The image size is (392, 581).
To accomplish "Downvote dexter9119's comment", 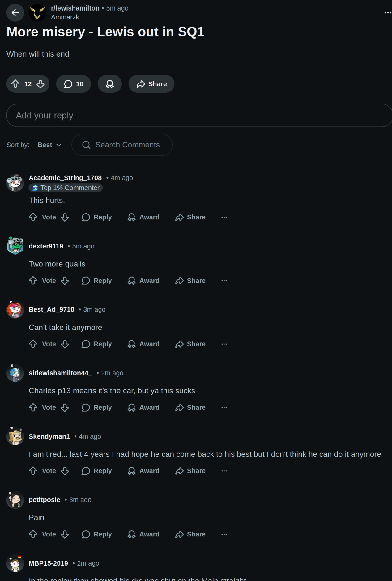I will [x=65, y=281].
